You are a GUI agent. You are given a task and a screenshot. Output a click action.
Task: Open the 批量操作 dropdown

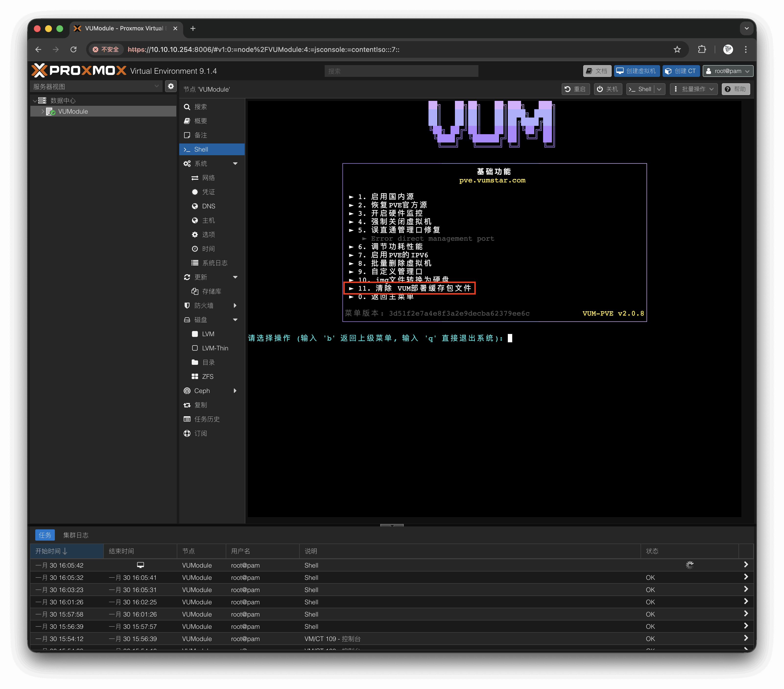click(x=693, y=89)
